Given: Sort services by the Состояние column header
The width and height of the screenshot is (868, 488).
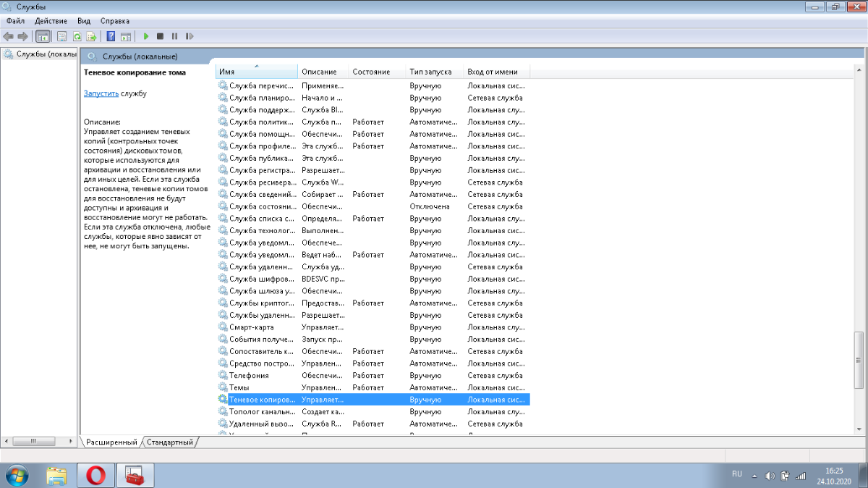Looking at the screenshot, I should (371, 72).
